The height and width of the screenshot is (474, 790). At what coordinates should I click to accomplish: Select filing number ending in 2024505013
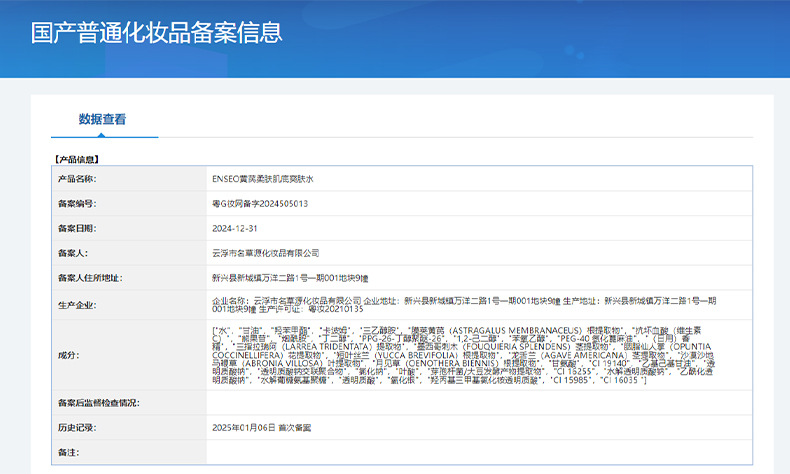coord(260,204)
